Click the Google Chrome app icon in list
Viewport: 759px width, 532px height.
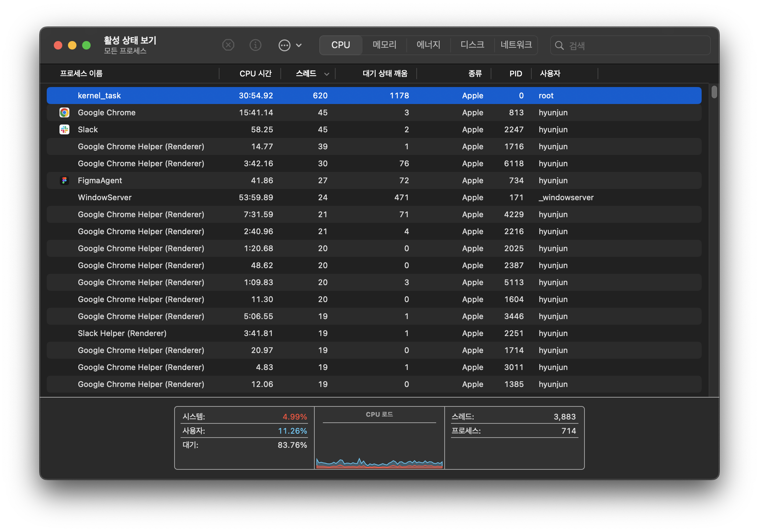64,112
